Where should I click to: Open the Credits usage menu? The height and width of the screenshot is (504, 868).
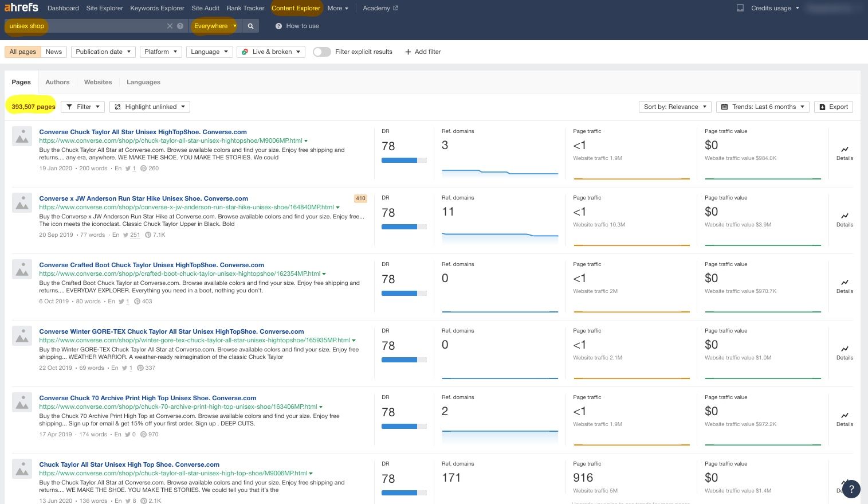[x=775, y=8]
